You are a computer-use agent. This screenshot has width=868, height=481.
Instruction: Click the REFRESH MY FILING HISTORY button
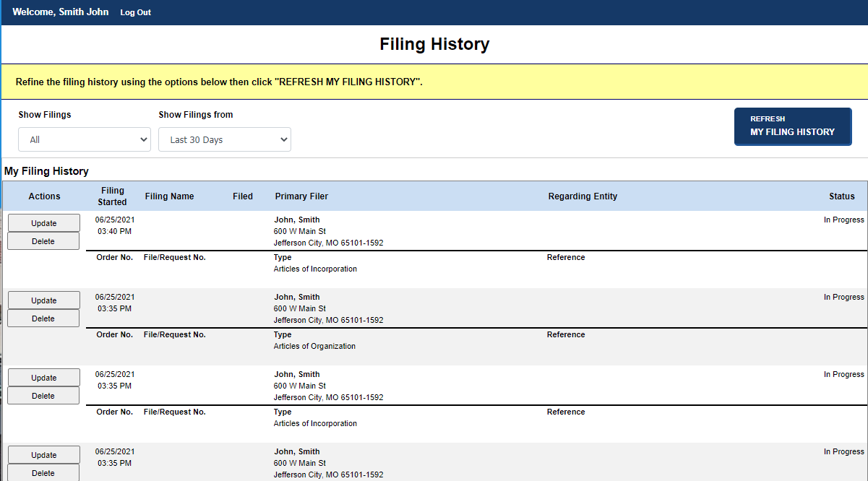pos(792,126)
